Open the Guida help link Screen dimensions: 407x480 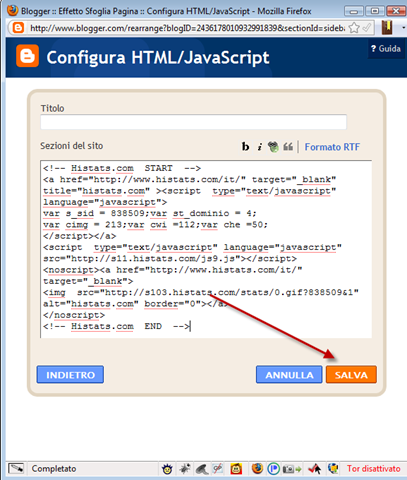pos(386,49)
